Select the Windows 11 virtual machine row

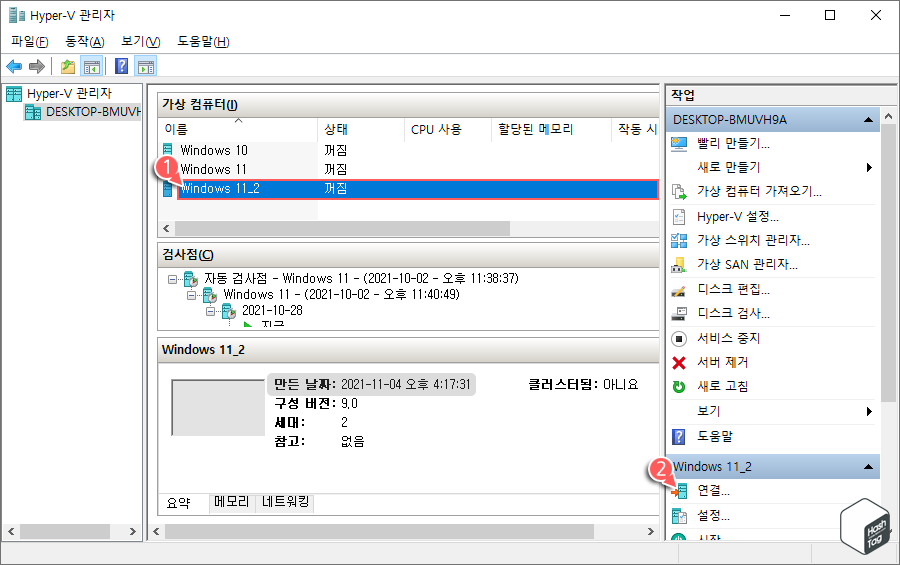[409, 169]
